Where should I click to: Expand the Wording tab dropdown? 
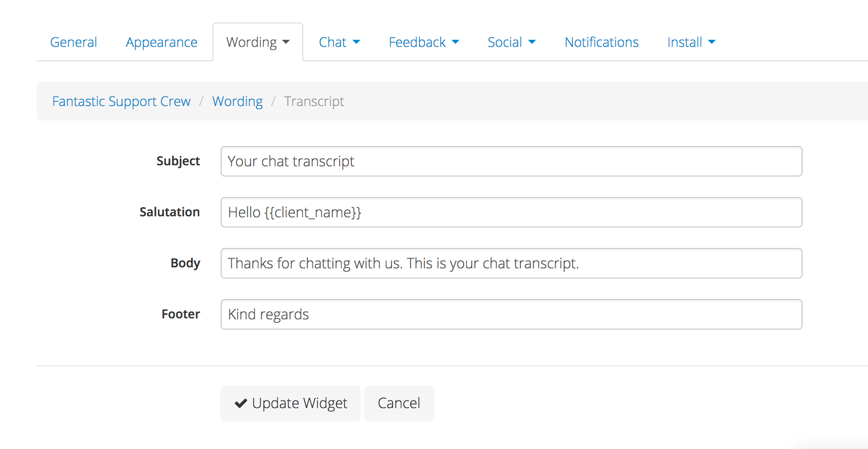[258, 42]
